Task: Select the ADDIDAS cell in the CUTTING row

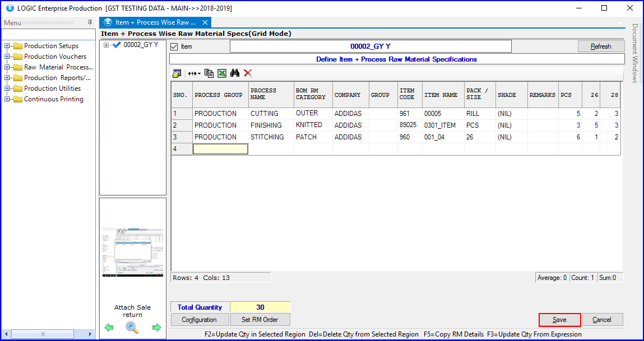Action: tap(350, 114)
